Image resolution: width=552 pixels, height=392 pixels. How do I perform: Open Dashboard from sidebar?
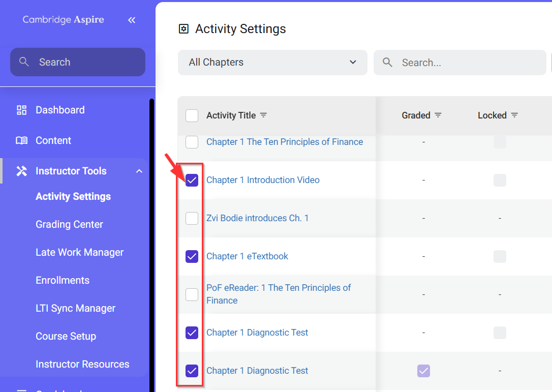pos(60,110)
